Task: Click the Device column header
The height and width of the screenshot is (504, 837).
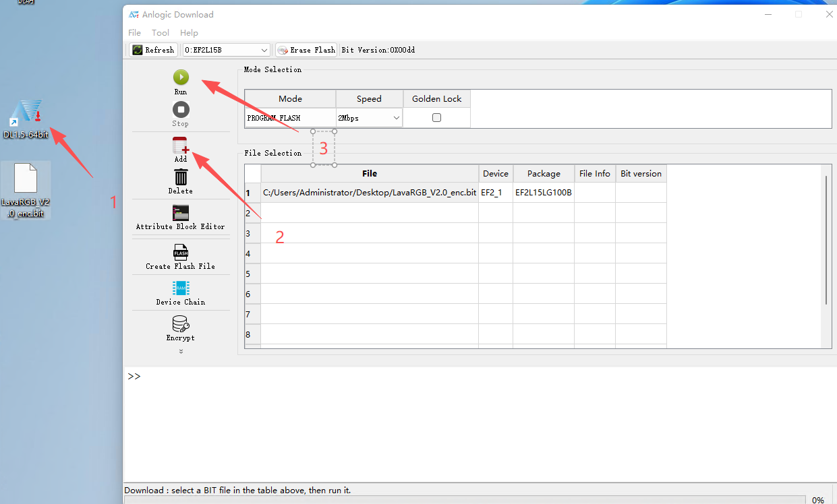Action: point(496,173)
